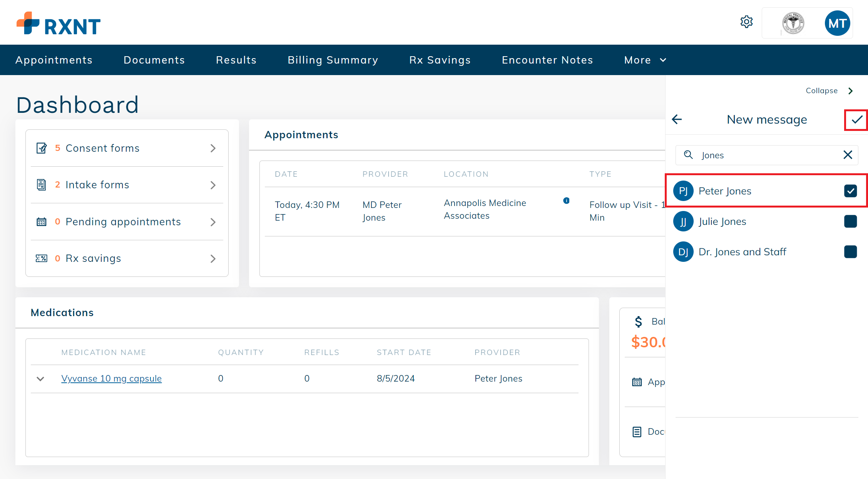Click the Pending appointments calendar icon
The width and height of the screenshot is (868, 479).
pyautogui.click(x=42, y=222)
